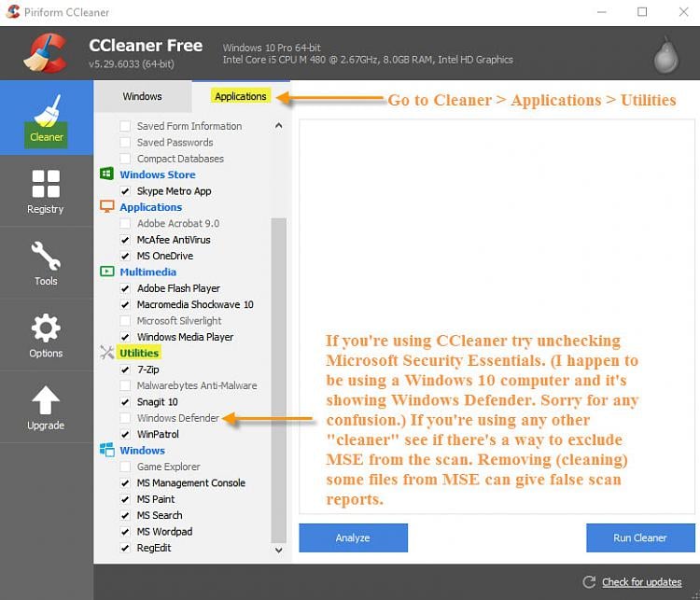
Task: Check Malwarebytes Anti-Malware
Action: [x=125, y=385]
